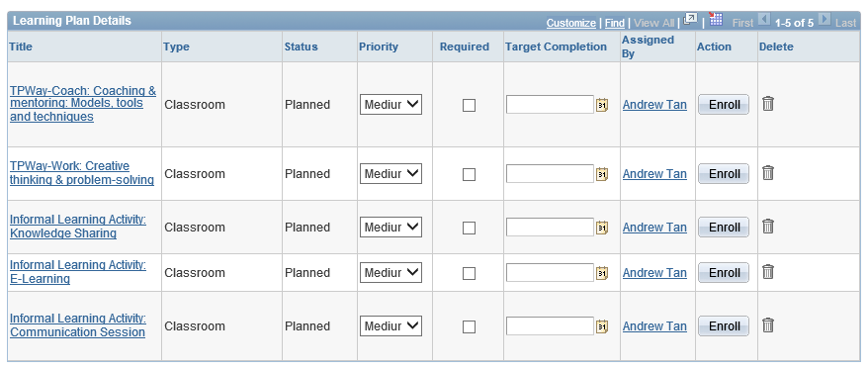The width and height of the screenshot is (868, 369).
Task: Click trash icon for TPWay-Work Creative thinking
Action: tap(767, 173)
